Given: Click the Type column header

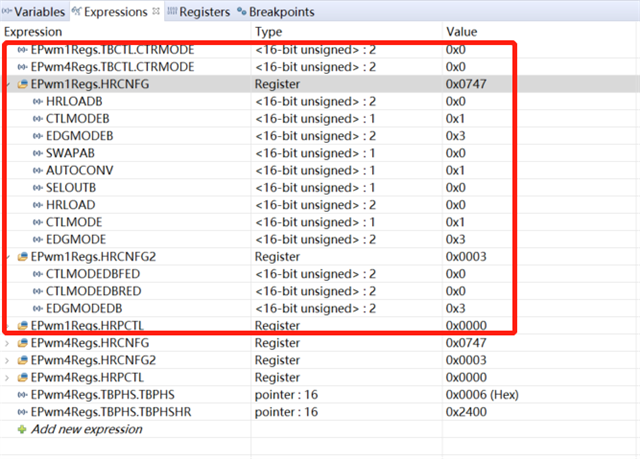Looking at the screenshot, I should point(269,32).
